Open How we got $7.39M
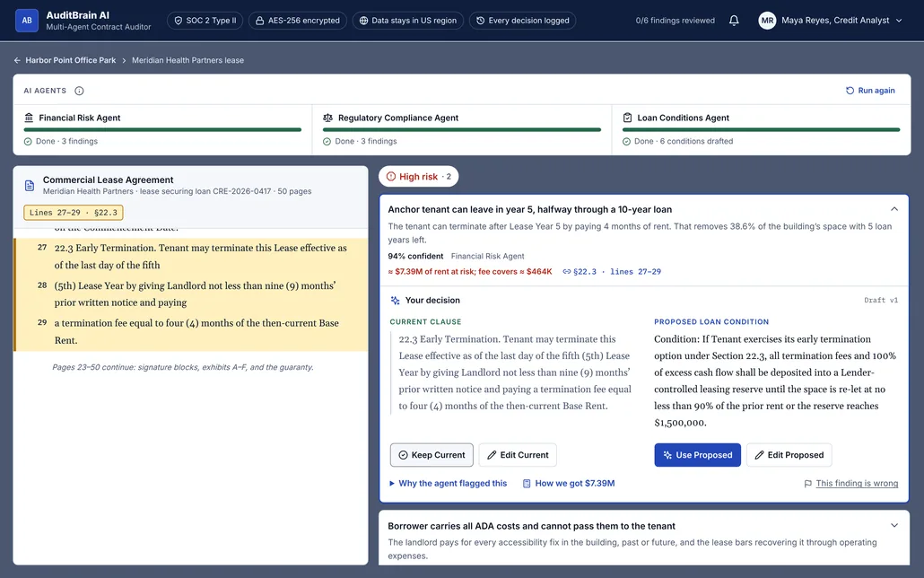 coord(569,483)
